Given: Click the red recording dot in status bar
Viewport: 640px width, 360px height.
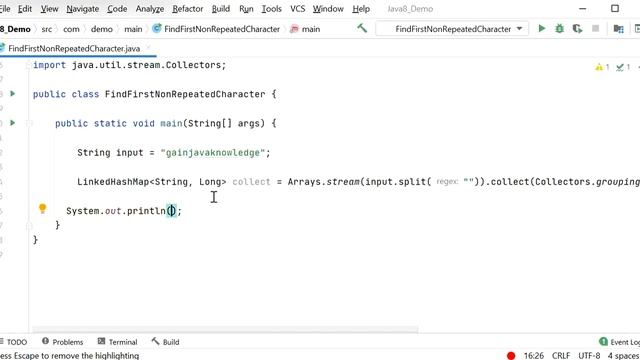Looking at the screenshot, I should point(511,356).
